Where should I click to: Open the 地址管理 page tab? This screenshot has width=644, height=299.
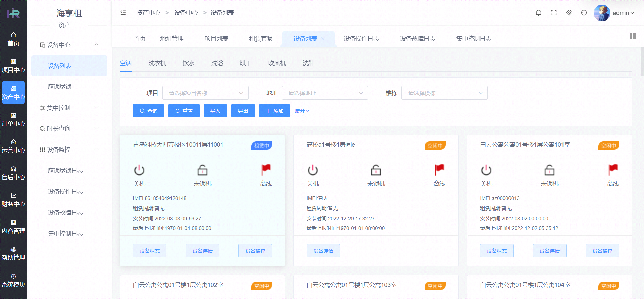(172, 39)
